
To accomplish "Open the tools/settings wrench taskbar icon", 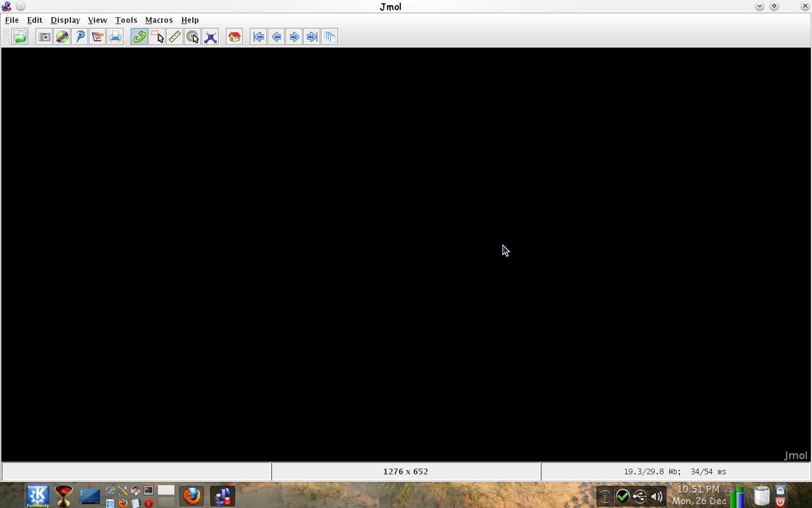I will pyautogui.click(x=123, y=490).
